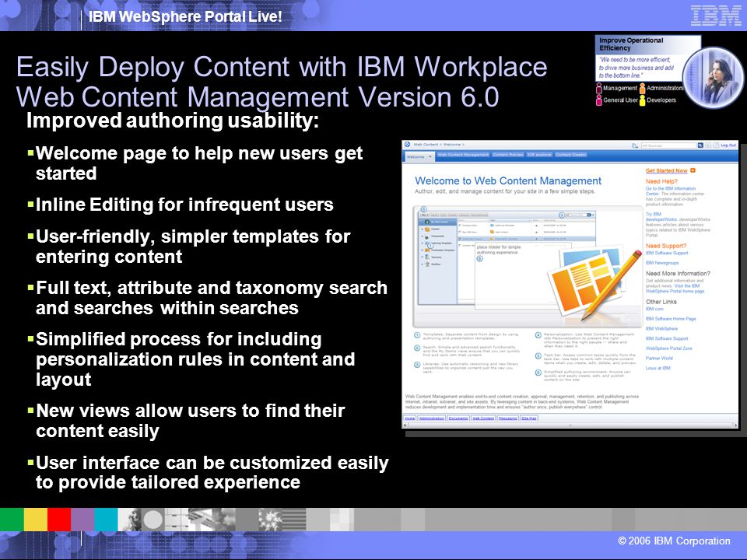Click the IBM Newsgroups link

(662, 263)
